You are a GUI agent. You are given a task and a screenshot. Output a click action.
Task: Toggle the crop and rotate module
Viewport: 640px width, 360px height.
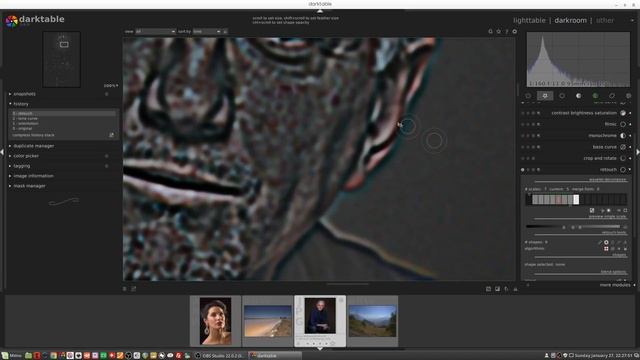coord(522,158)
